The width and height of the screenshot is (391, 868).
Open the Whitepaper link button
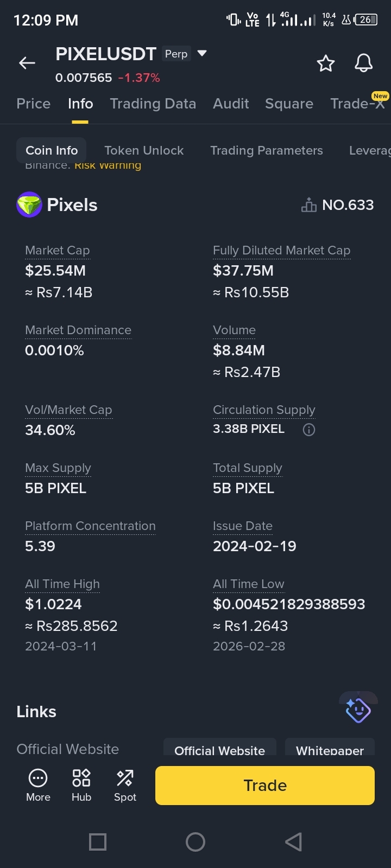(x=330, y=749)
